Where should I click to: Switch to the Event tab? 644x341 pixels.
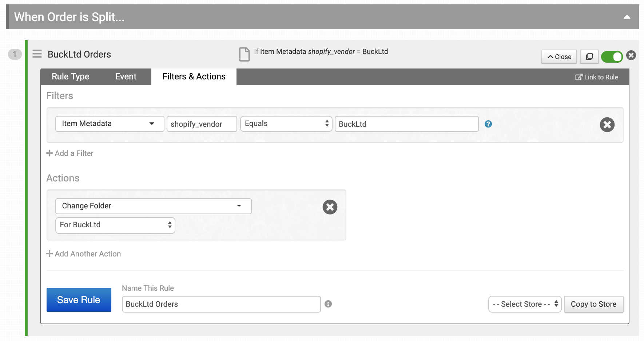click(126, 77)
